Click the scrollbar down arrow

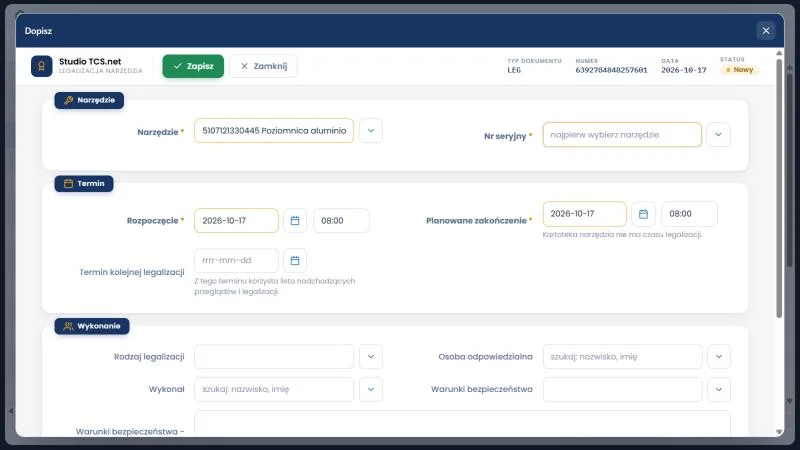(x=779, y=432)
